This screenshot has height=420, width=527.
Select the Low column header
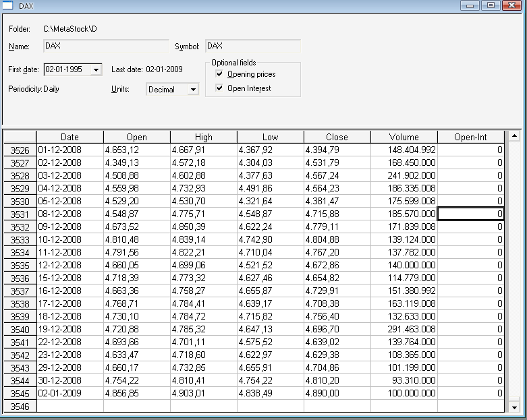(x=271, y=137)
